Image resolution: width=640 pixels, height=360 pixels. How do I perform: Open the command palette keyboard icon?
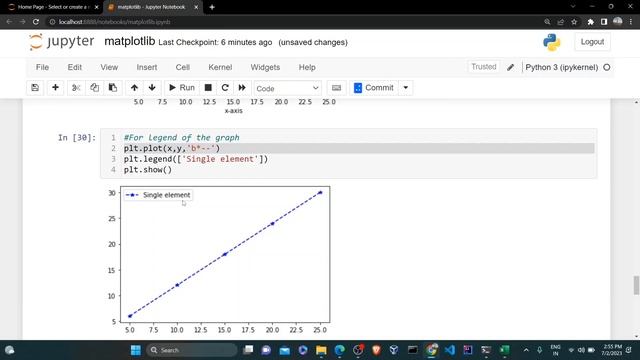click(336, 88)
